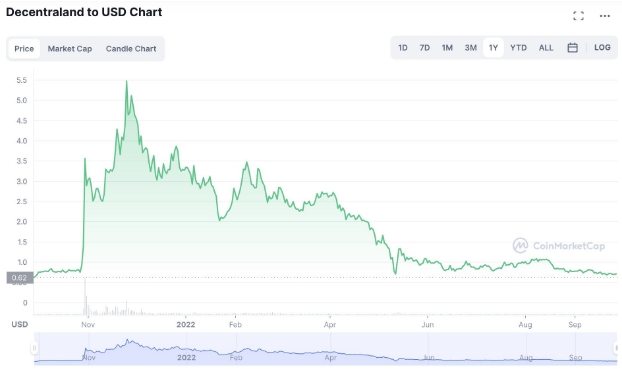Open the calendar date range picker
Screen dimensions: 622x369
pyautogui.click(x=572, y=48)
